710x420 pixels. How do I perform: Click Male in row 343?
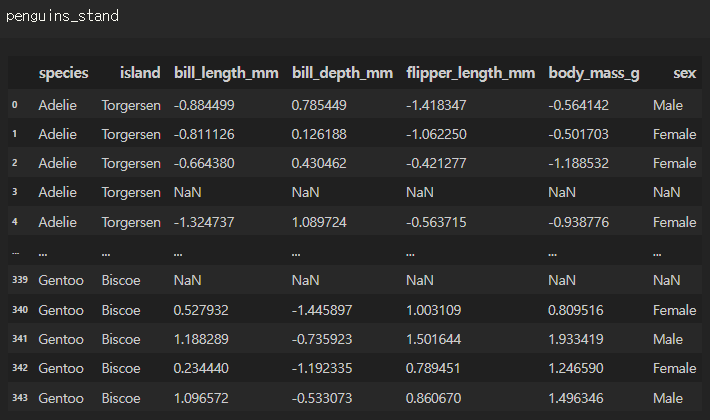pyautogui.click(x=667, y=398)
